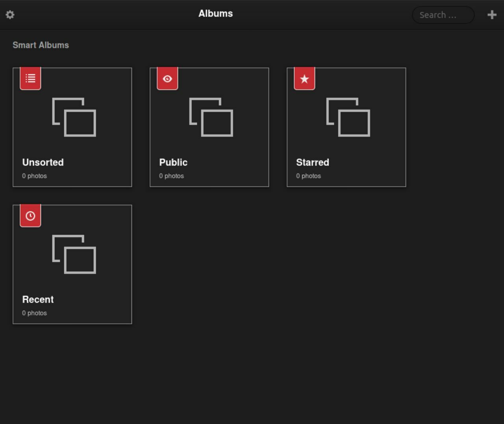Click '0 photos' under Recent

coord(34,313)
